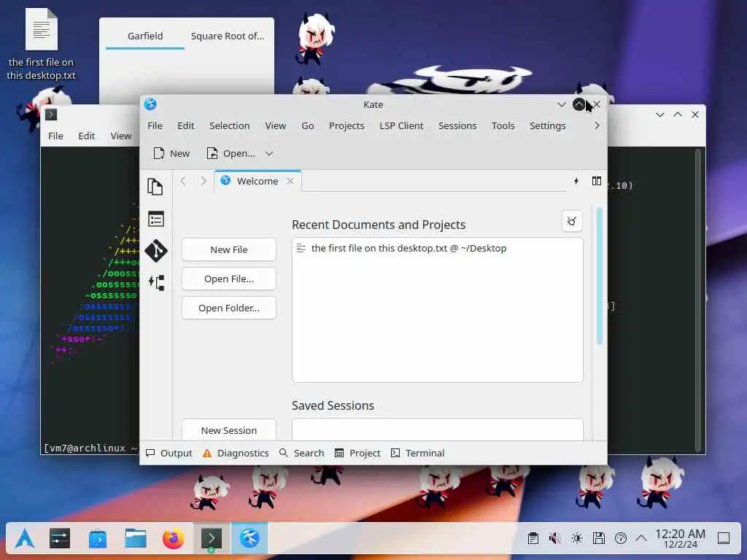Open the clipboard tray icon
747x560 pixels.
pos(533,539)
